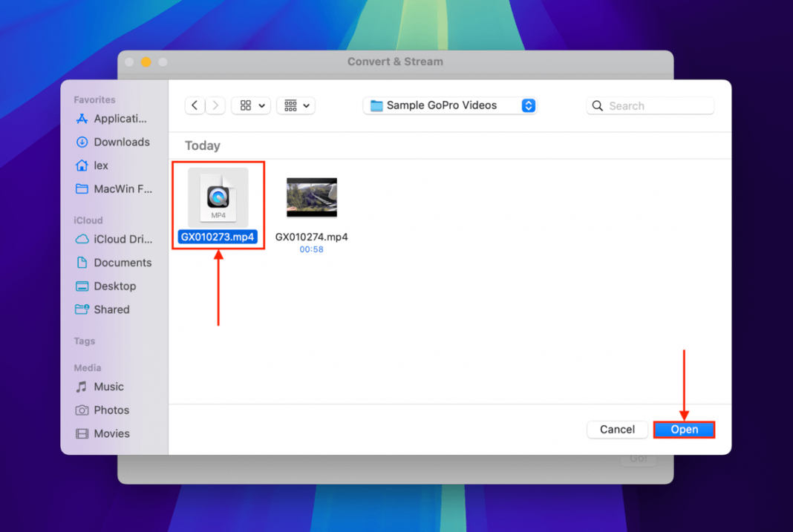Image resolution: width=793 pixels, height=532 pixels.
Task: Select Music under Media
Action: [106, 387]
